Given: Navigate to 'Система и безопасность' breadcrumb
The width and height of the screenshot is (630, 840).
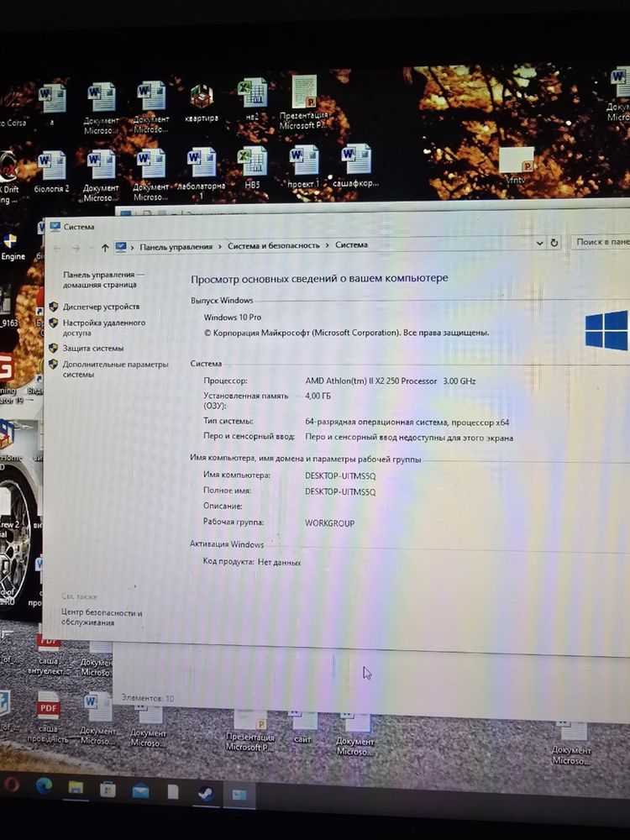Looking at the screenshot, I should pyautogui.click(x=273, y=245).
